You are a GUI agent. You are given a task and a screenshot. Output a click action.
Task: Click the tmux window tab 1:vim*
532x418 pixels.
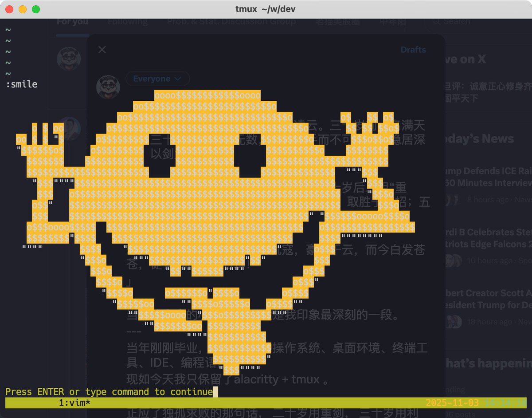(74, 403)
